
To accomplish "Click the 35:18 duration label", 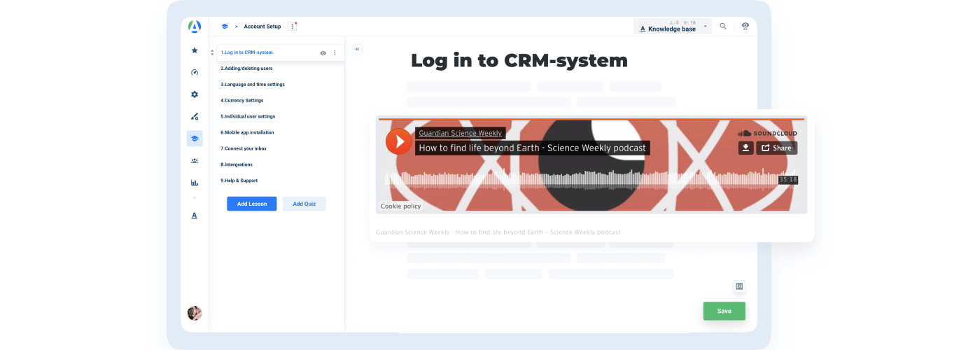I will pyautogui.click(x=788, y=180).
